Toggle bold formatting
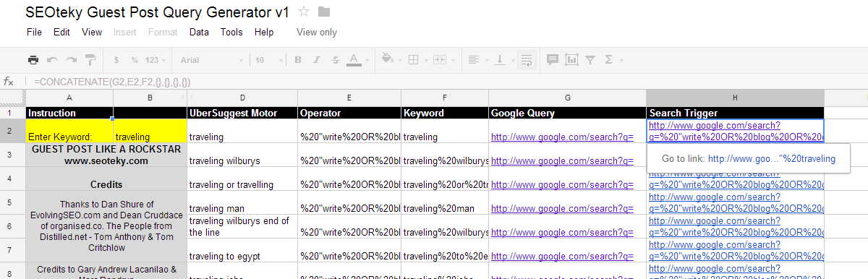 click(297, 60)
